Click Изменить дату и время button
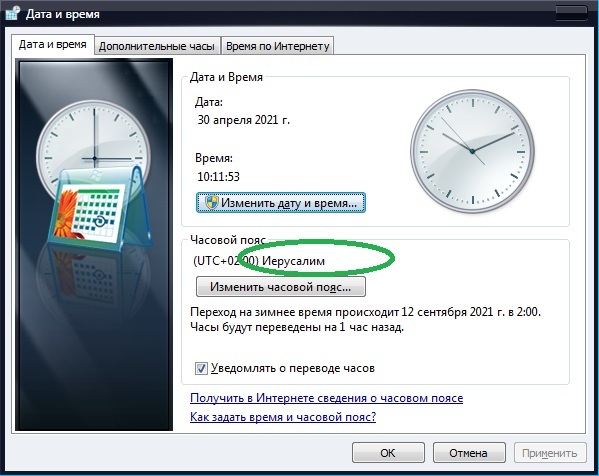 (x=281, y=202)
